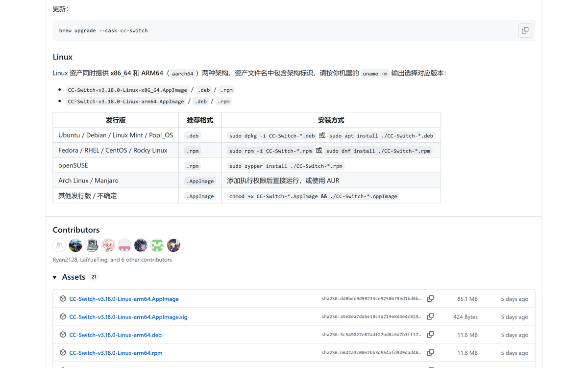Viewport: 588px width, 368px height.
Task: Click the Linux section heading
Action: click(63, 57)
